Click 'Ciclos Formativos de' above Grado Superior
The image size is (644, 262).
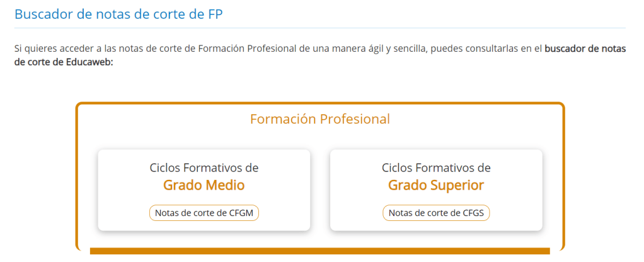point(436,168)
